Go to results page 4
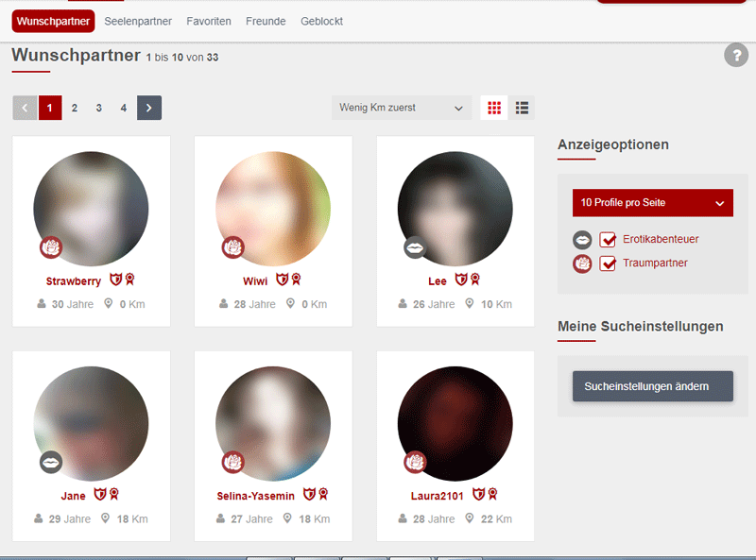 click(124, 108)
